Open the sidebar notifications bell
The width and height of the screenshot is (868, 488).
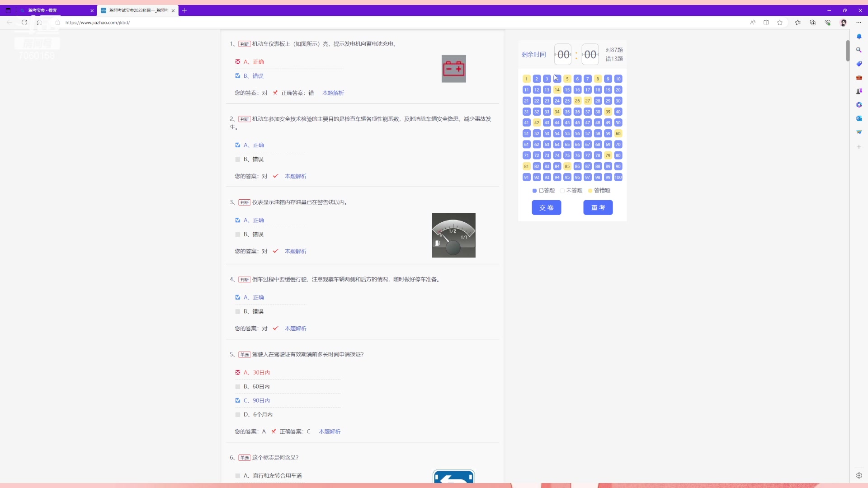859,37
